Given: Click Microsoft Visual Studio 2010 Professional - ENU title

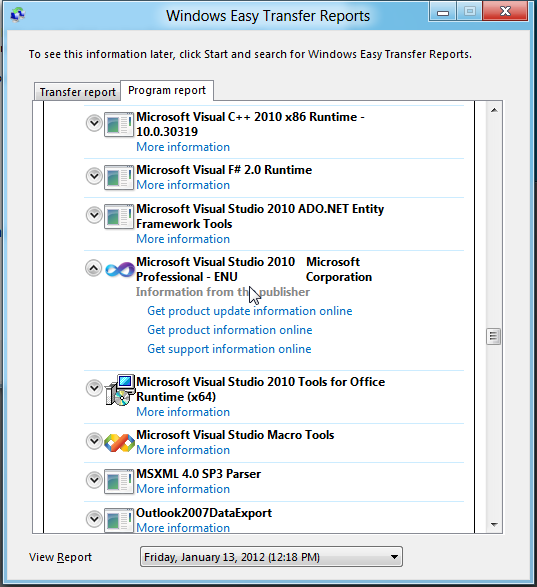Looking at the screenshot, I should click(x=215, y=269).
